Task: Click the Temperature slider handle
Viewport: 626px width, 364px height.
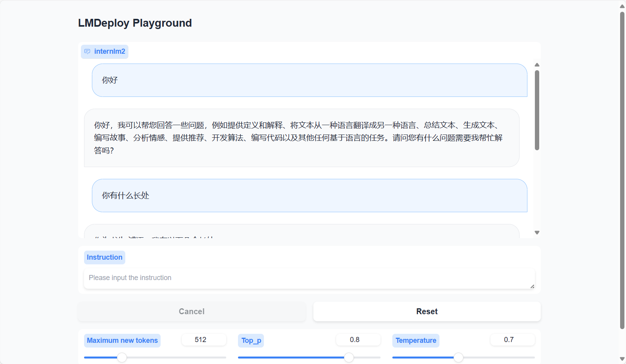Action: click(x=458, y=357)
